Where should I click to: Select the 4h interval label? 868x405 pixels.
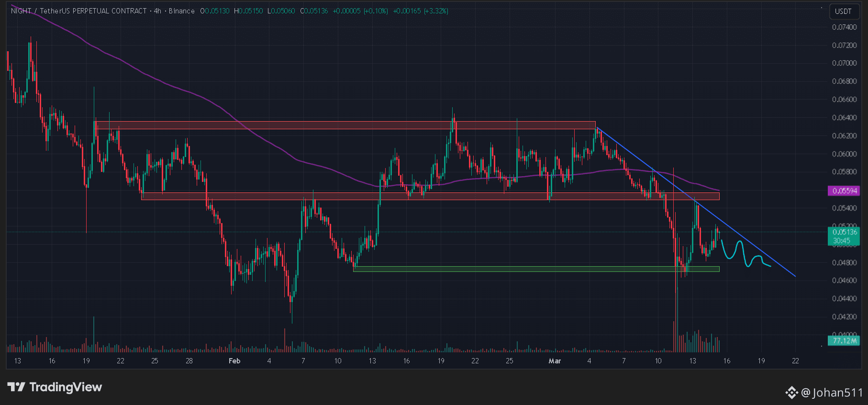[157, 11]
